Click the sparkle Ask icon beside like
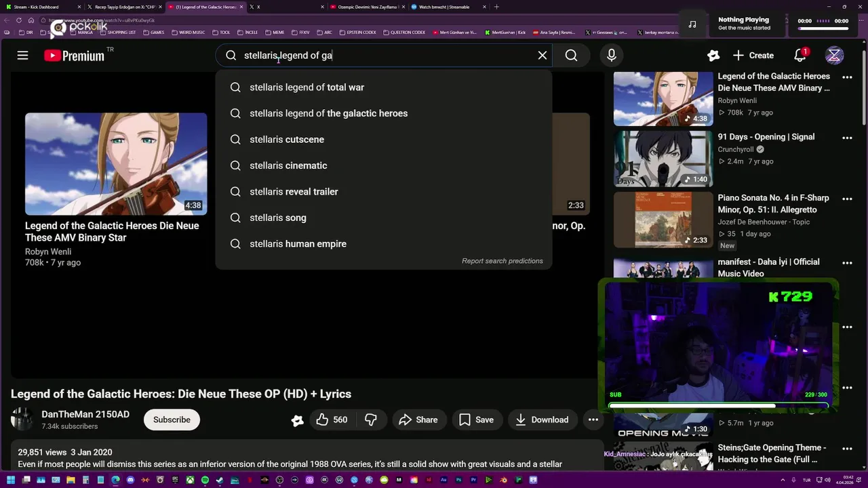The height and width of the screenshot is (488, 868). 297,420
